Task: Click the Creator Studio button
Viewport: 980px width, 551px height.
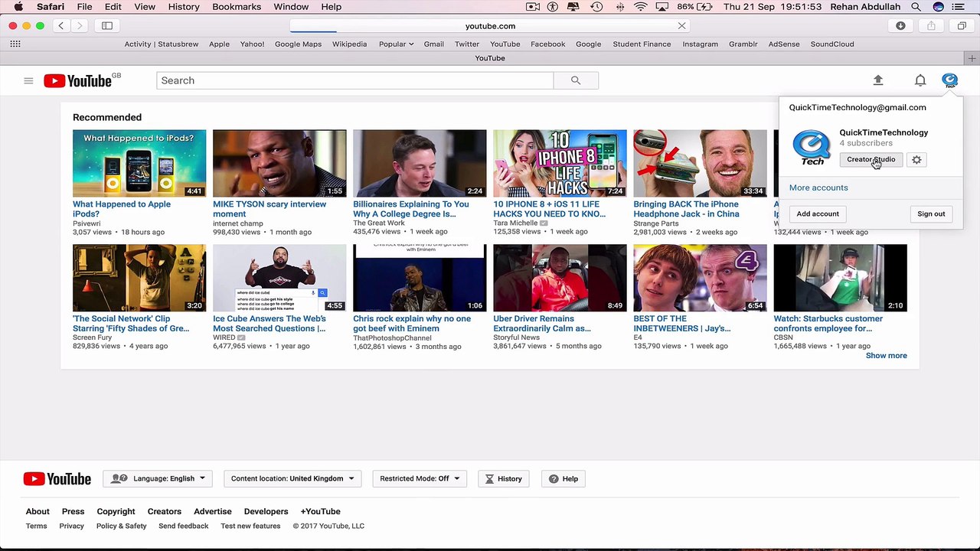Action: 871,159
